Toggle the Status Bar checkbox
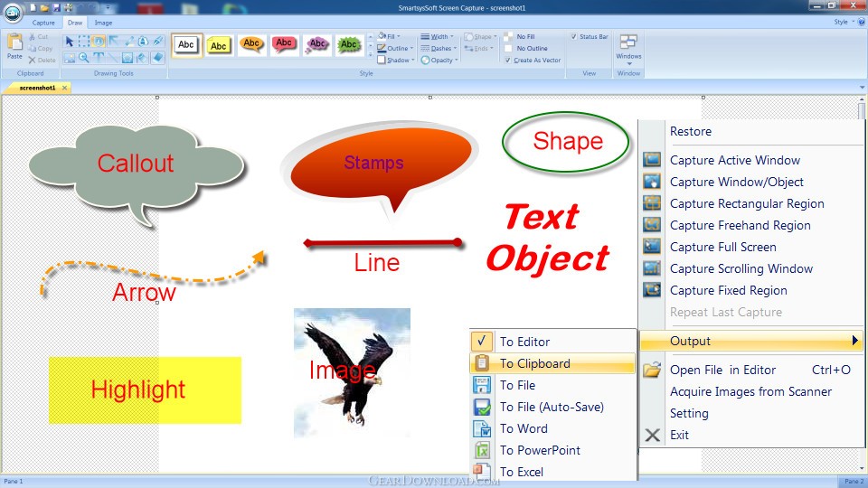Screen dimensions: 868x488 (x=574, y=36)
